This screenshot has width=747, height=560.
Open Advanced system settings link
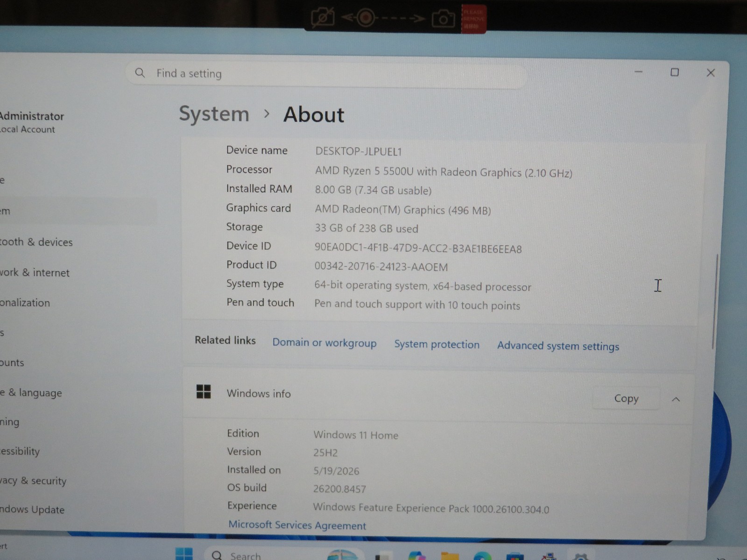coord(558,346)
